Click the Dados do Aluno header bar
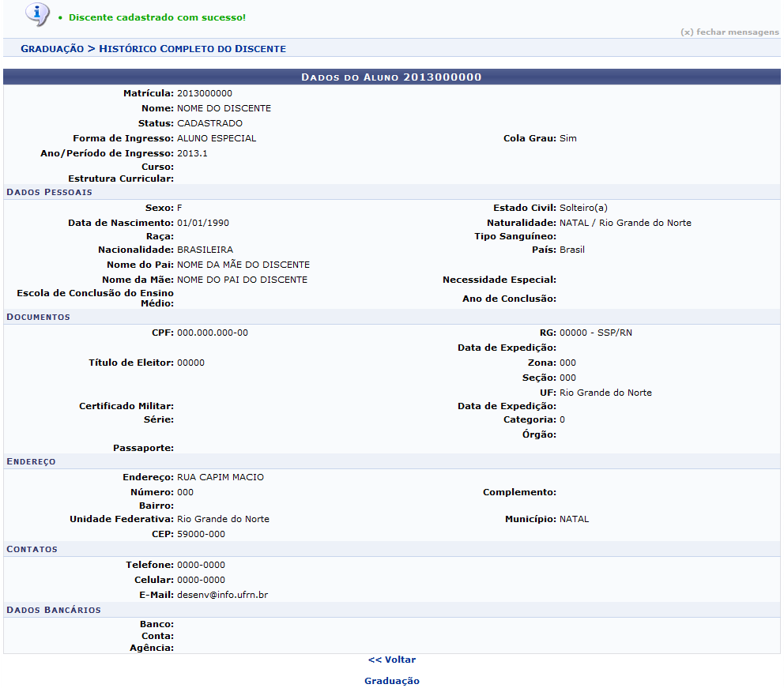This screenshot has width=784, height=688. tap(391, 77)
